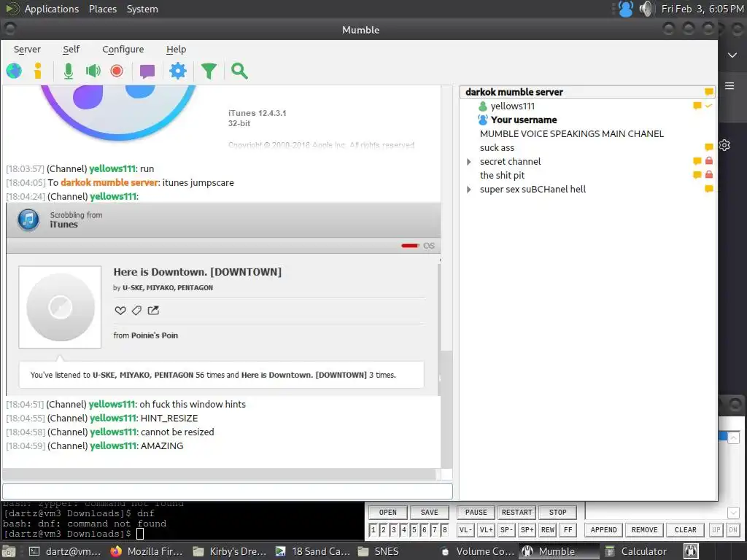Select the suck ass channel

tap(497, 147)
